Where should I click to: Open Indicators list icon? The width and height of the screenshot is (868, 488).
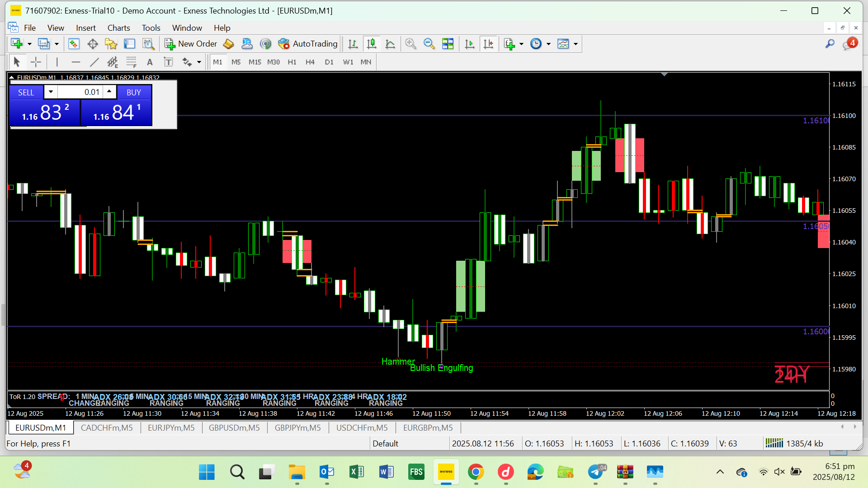click(x=509, y=44)
